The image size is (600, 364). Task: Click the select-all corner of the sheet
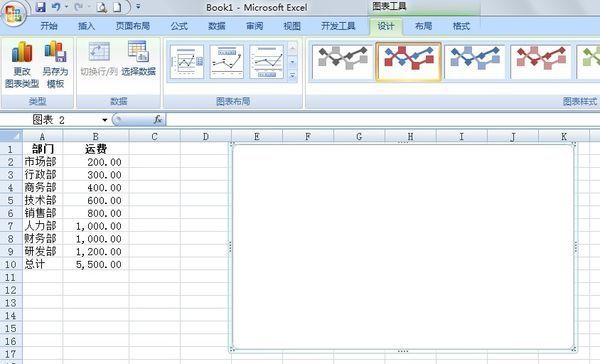click(x=11, y=136)
